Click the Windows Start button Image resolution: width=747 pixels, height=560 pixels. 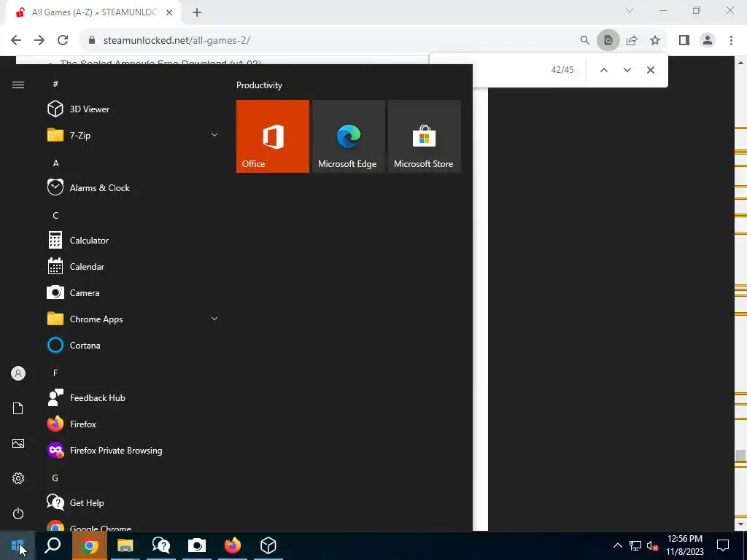click(x=18, y=545)
